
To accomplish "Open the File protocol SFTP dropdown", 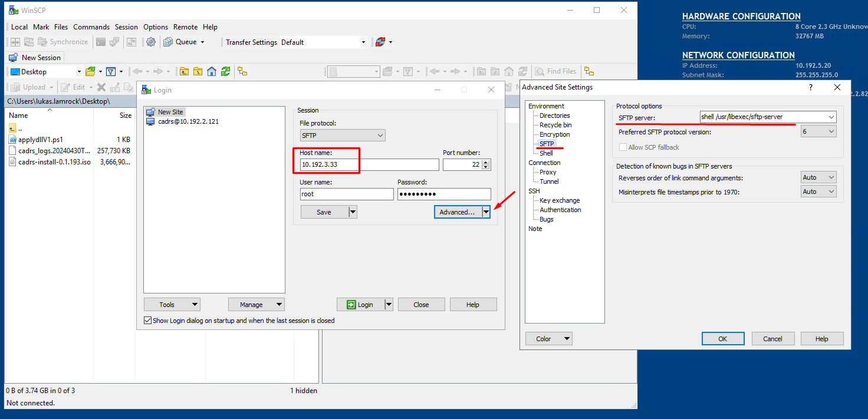I will click(x=343, y=136).
